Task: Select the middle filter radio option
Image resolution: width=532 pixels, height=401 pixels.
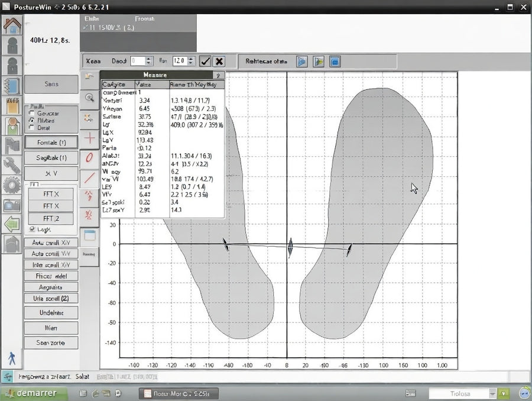Action: point(31,120)
